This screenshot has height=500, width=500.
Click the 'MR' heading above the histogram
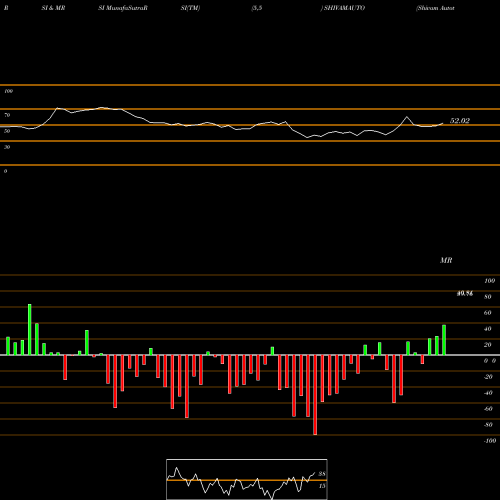[x=446, y=260]
